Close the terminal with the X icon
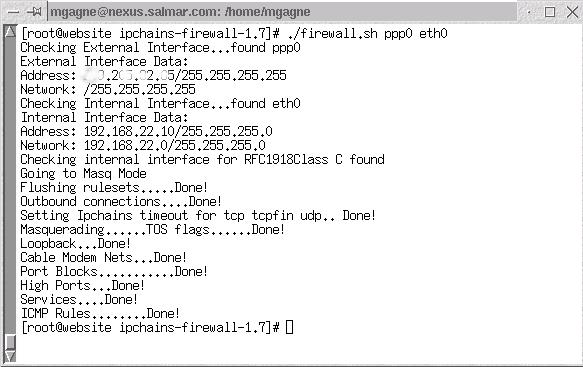The width and height of the screenshot is (583, 367). click(x=572, y=12)
